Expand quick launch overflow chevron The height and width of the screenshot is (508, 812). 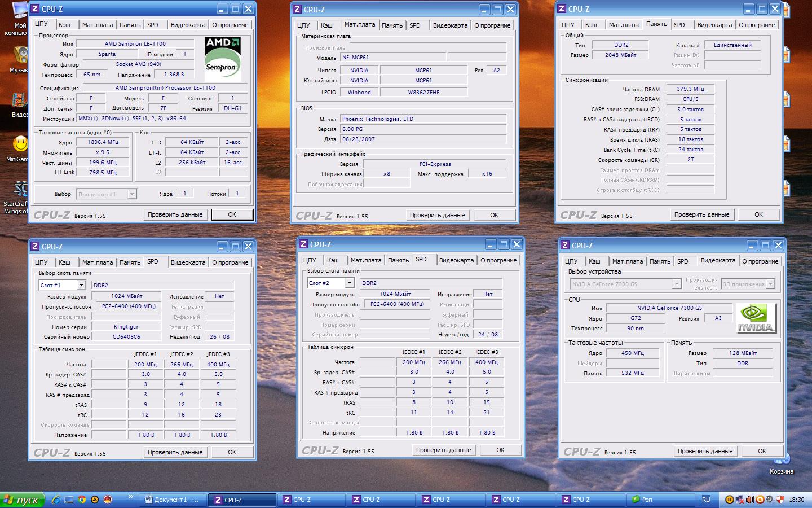click(x=131, y=497)
